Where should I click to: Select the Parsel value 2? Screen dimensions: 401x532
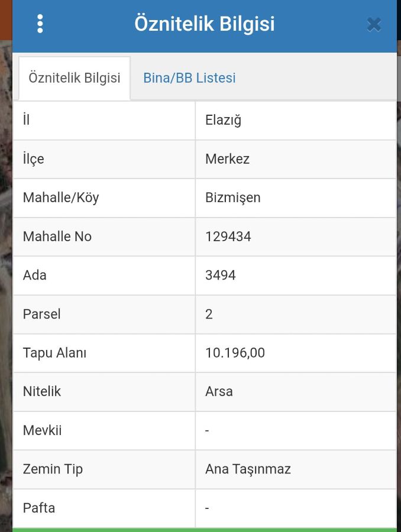[x=209, y=314]
